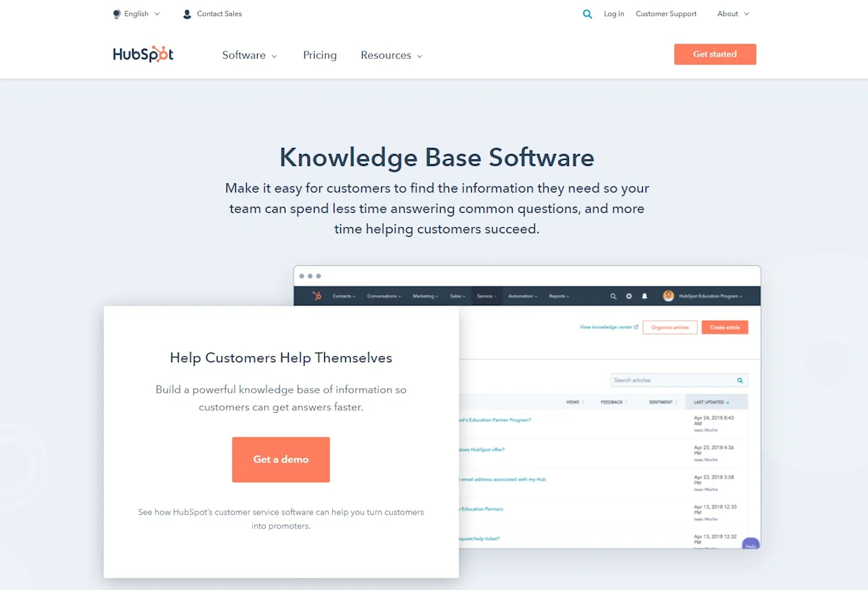The image size is (868, 590).
Task: Click the globe icon beside English
Action: (117, 14)
